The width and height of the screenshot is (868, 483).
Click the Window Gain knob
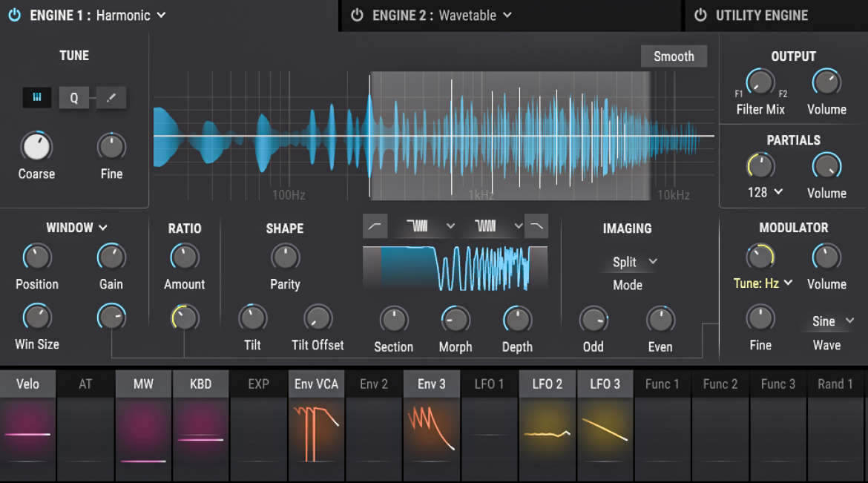pyautogui.click(x=111, y=257)
